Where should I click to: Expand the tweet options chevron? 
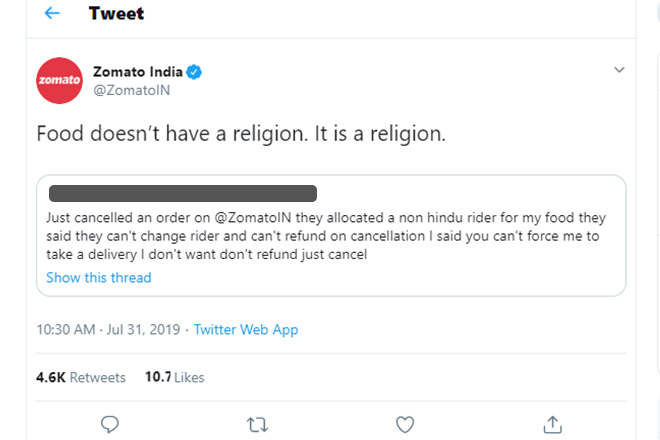point(619,70)
